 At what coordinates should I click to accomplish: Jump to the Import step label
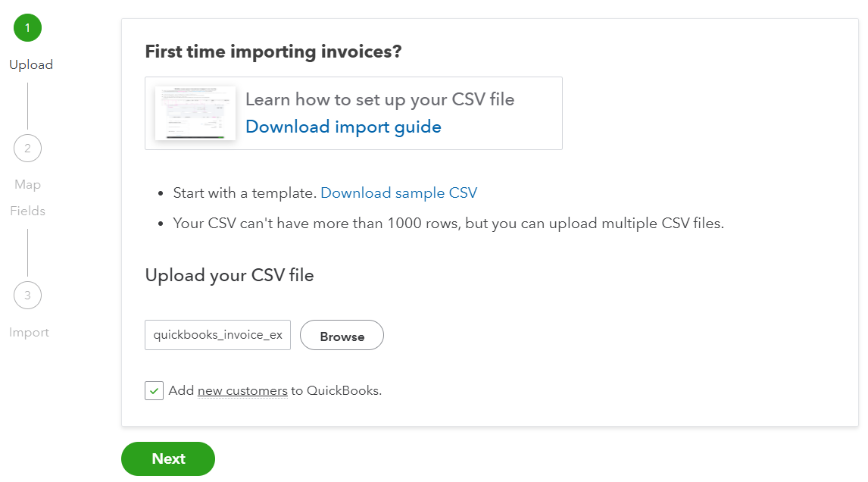coord(29,333)
